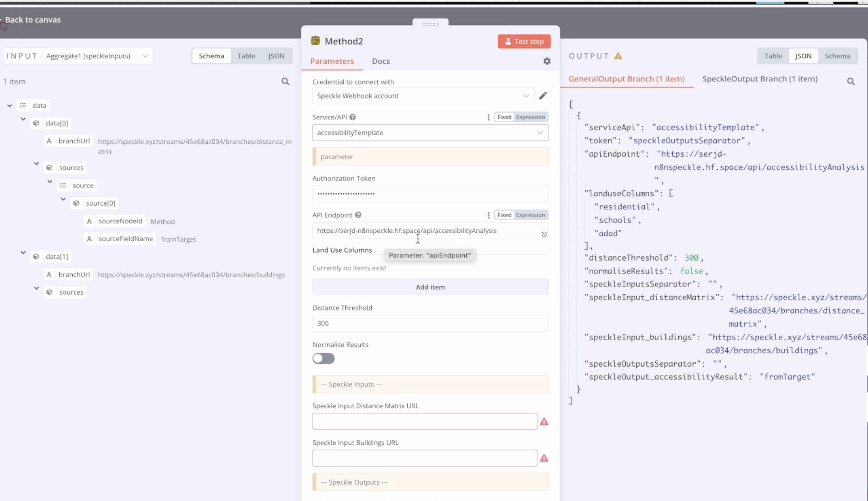Open the SpeckleOutput Branch tab
Viewport: 868px width, 501px height.
tap(760, 79)
